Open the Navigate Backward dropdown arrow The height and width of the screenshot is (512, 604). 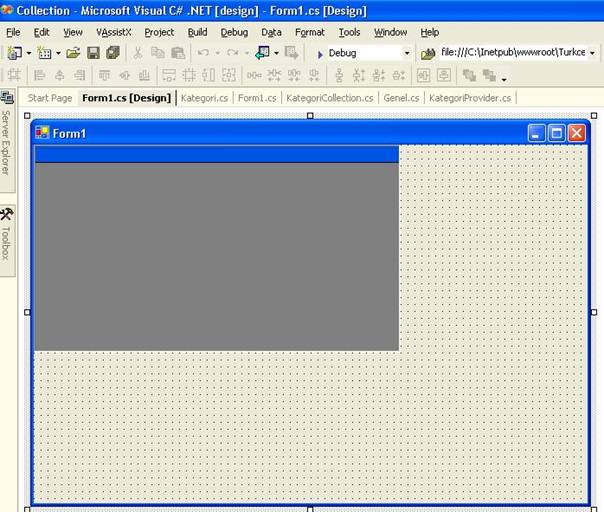[x=276, y=53]
